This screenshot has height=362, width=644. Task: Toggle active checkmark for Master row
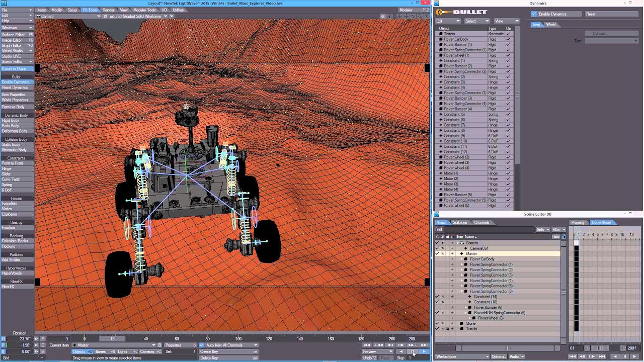[x=437, y=254]
